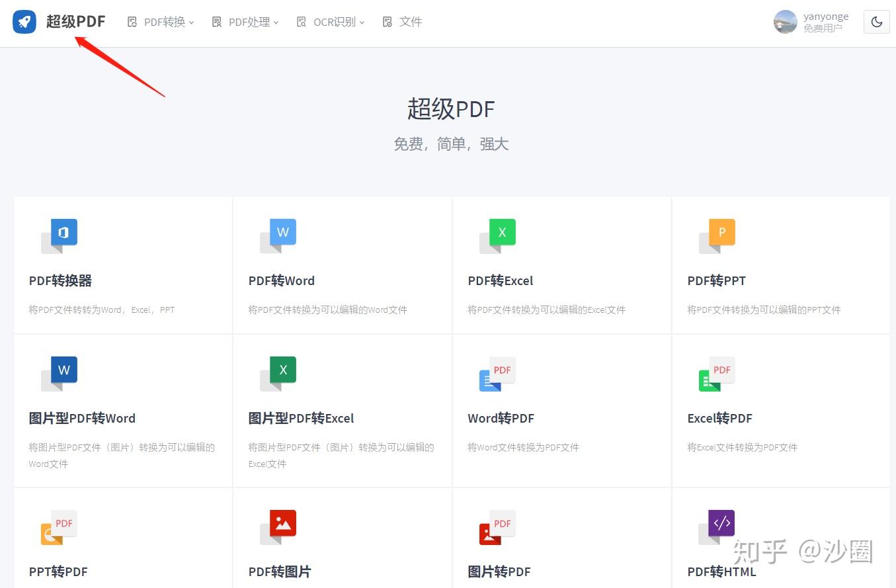Open the PDF转HTML tool title

(722, 571)
